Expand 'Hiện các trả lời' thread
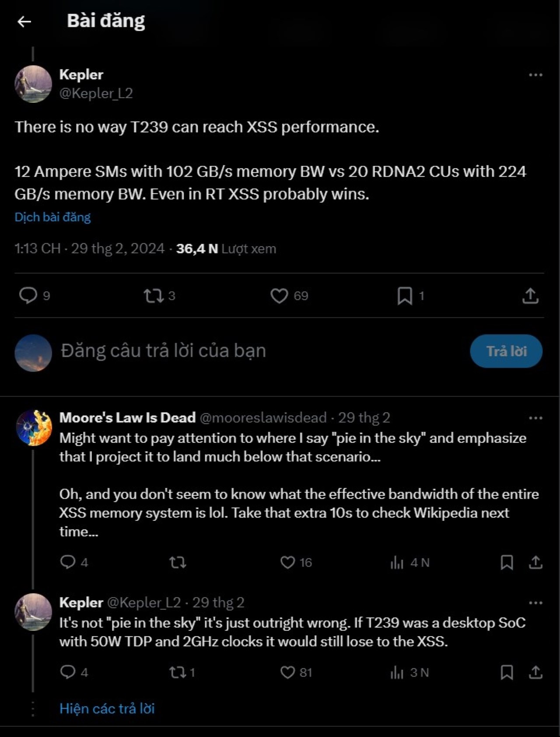Image resolution: width=560 pixels, height=737 pixels. coord(107,709)
